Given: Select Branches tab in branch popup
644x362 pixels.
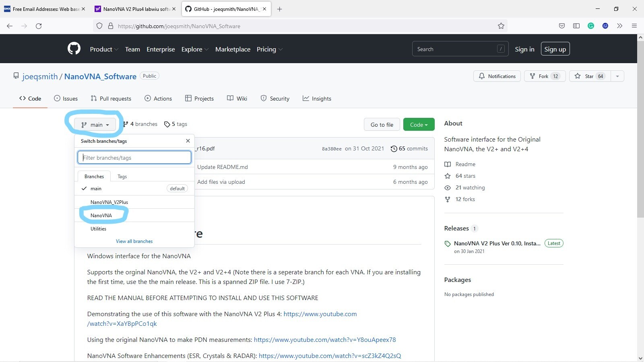Looking at the screenshot, I should (94, 176).
